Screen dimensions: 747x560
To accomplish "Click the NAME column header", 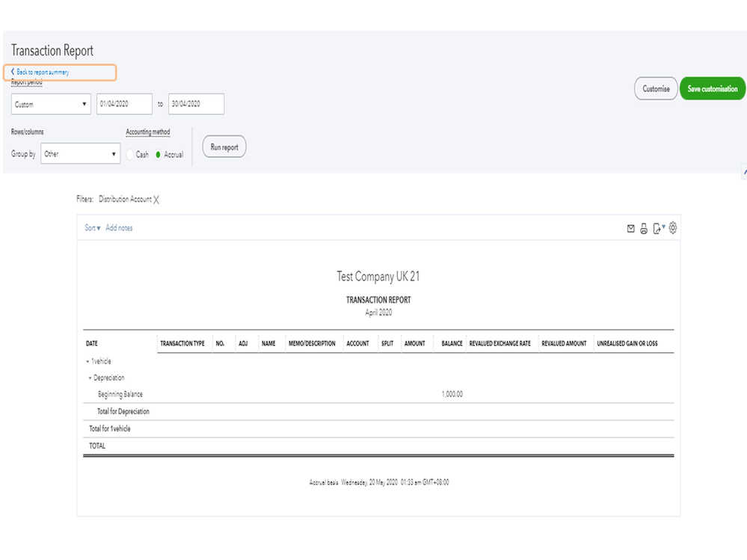I will [x=268, y=343].
